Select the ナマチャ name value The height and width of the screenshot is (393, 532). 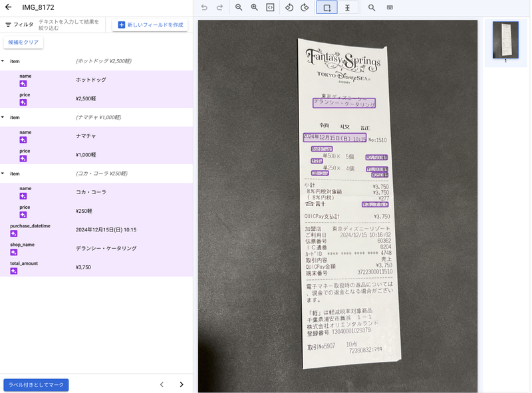(86, 136)
